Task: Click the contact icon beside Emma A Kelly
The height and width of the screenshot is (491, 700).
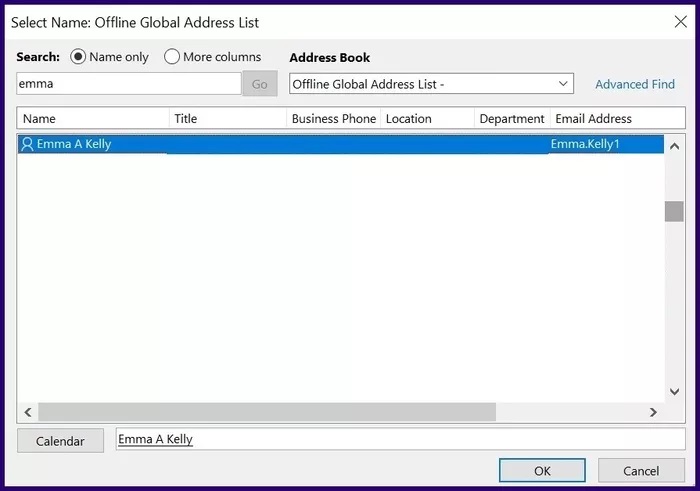Action: [27, 144]
